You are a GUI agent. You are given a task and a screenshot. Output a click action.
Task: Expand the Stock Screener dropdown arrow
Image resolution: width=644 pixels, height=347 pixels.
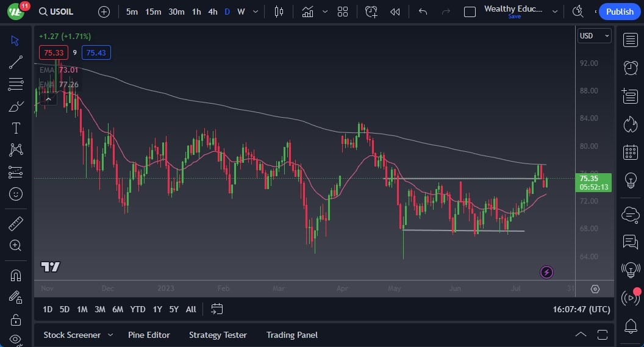(110, 335)
